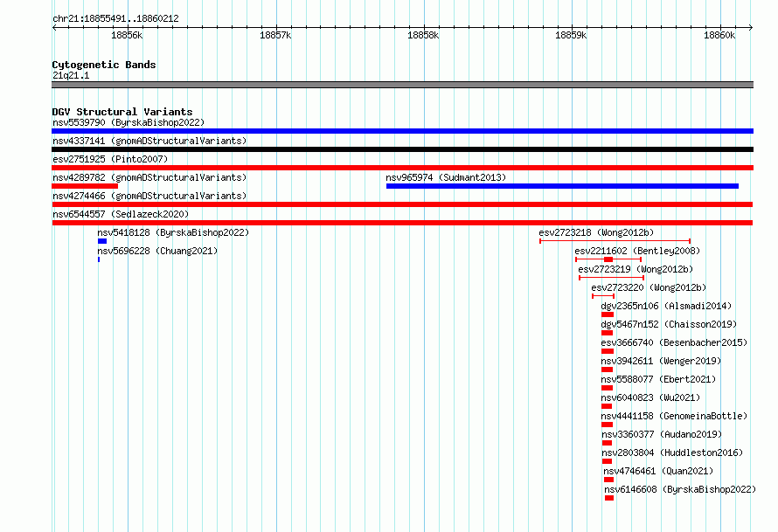
Task: Click the nsv5696228 (Chuang2021) label
Action: (x=157, y=251)
